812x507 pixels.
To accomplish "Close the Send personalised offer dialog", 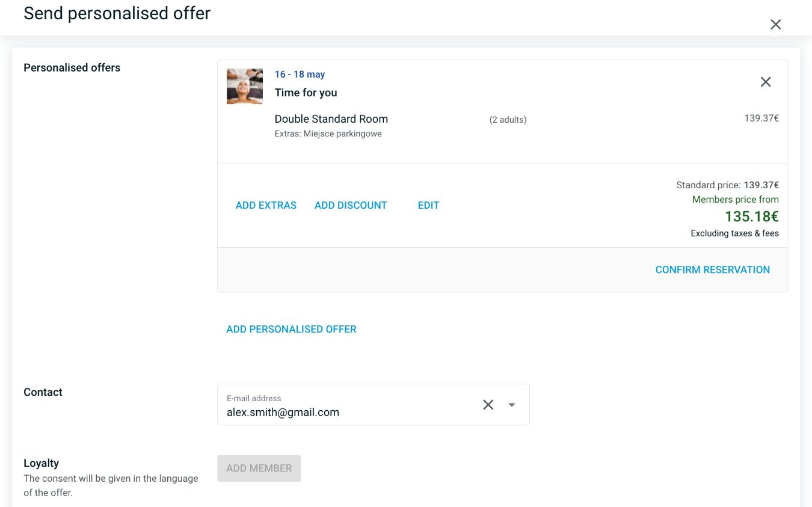I will click(x=776, y=25).
